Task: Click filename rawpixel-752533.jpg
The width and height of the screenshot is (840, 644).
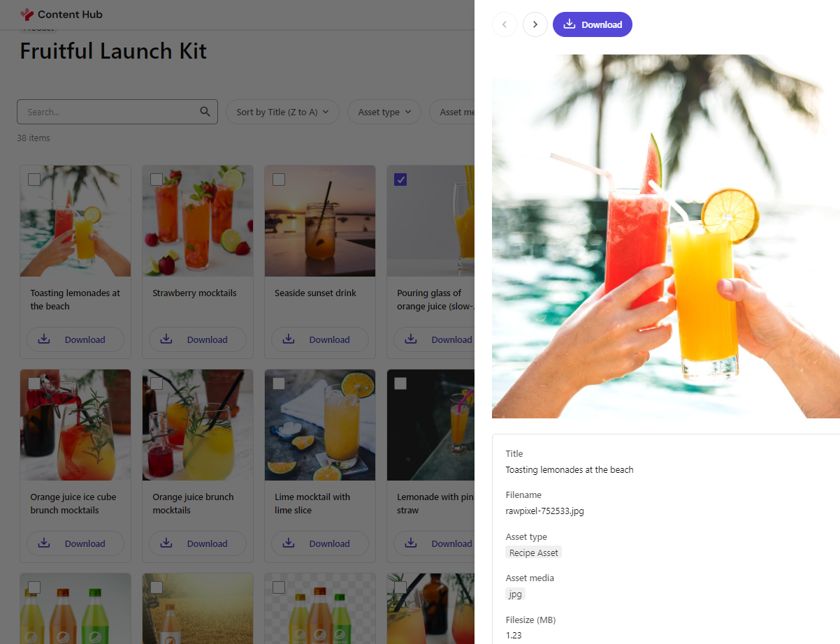Action: point(544,511)
